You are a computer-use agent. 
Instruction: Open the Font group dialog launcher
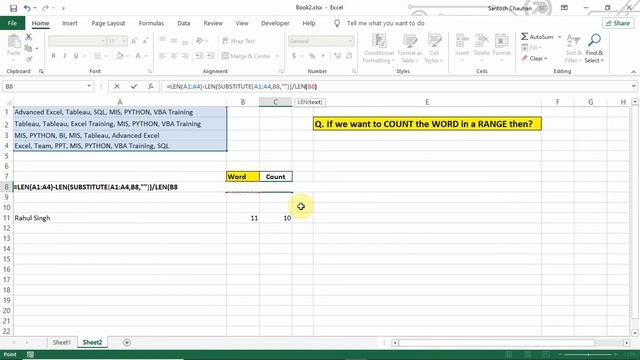[x=150, y=71]
